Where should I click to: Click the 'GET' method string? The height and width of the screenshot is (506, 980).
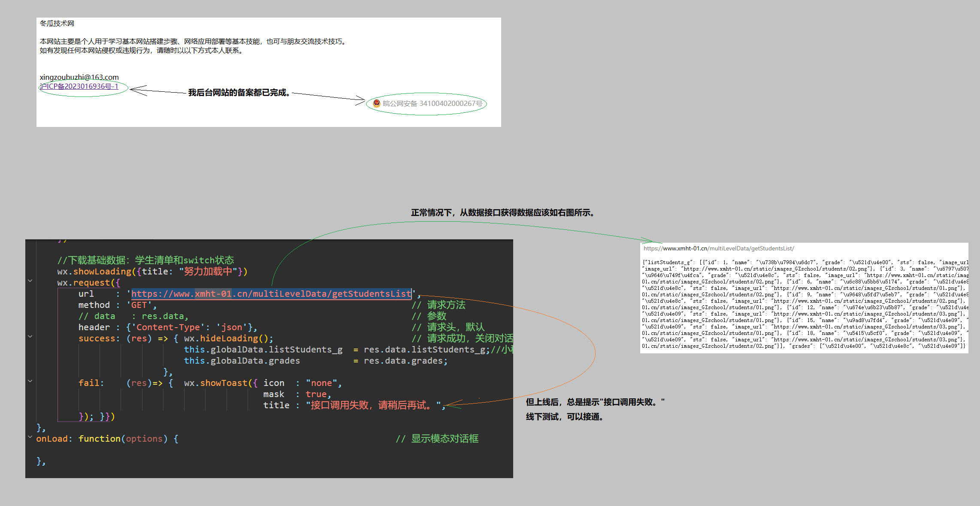coord(139,305)
